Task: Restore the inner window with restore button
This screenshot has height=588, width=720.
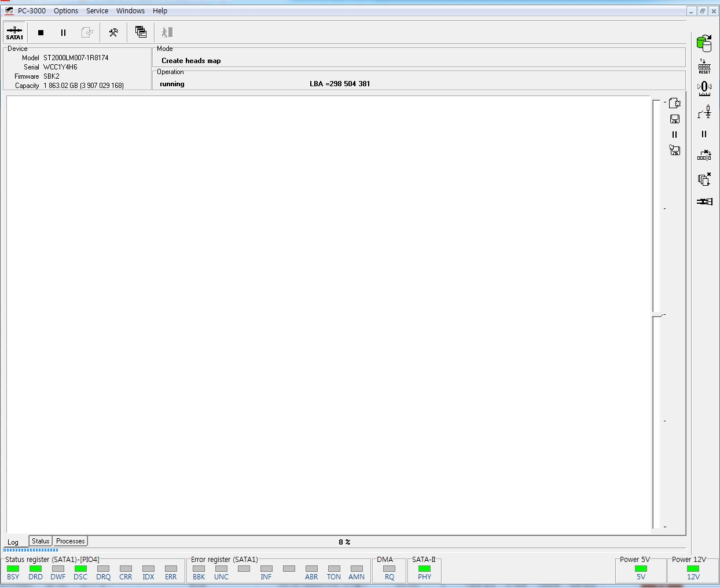Action: pos(703,11)
